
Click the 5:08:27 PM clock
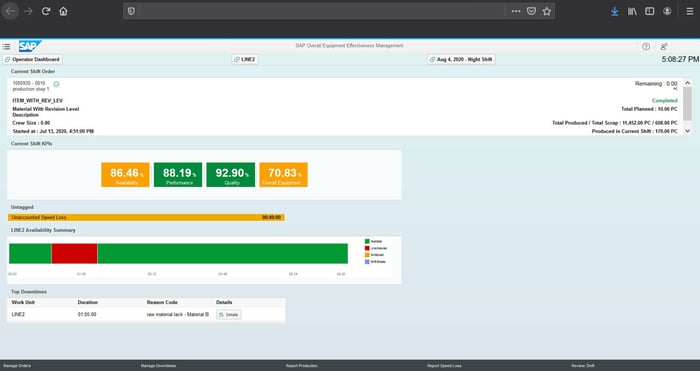[x=680, y=59]
